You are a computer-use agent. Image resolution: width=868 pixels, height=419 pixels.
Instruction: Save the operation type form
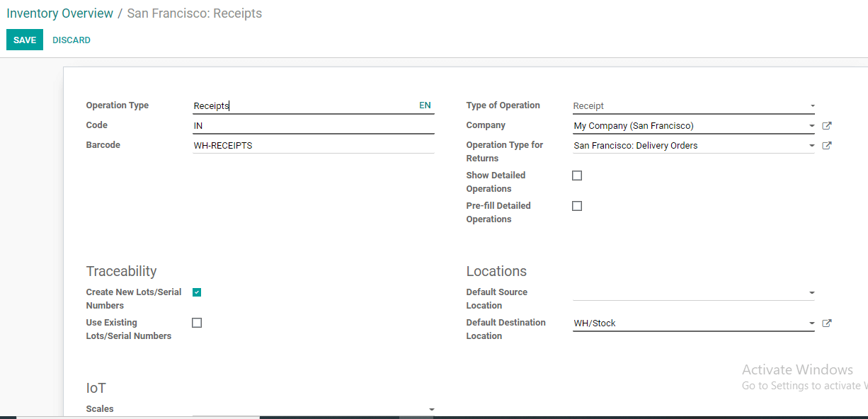coord(25,40)
